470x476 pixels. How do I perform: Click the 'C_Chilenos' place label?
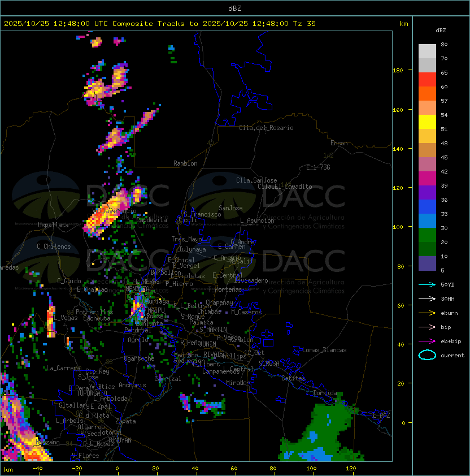tap(54, 246)
